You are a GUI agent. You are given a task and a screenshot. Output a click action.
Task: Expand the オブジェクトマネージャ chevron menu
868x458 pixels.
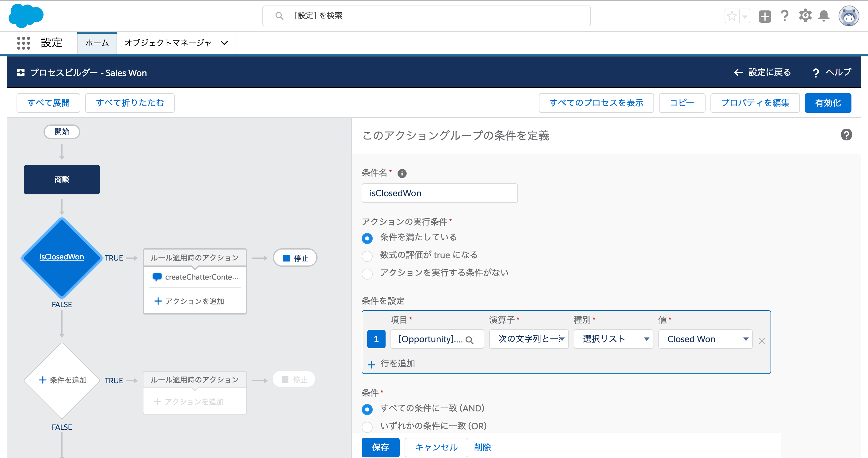[224, 43]
